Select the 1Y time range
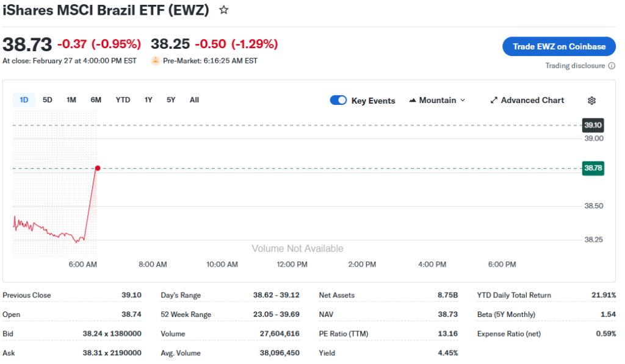The height and width of the screenshot is (364, 625). [148, 100]
